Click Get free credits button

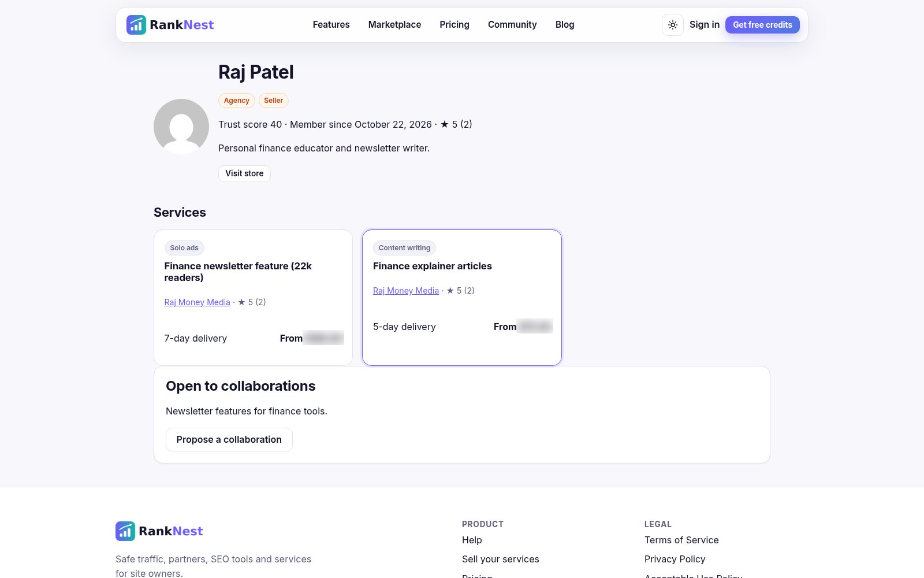click(x=762, y=25)
